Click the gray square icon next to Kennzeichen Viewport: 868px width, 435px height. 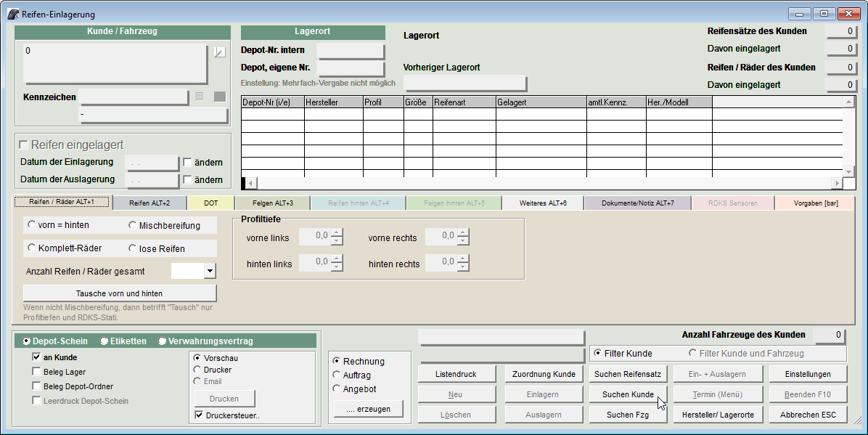point(220,97)
